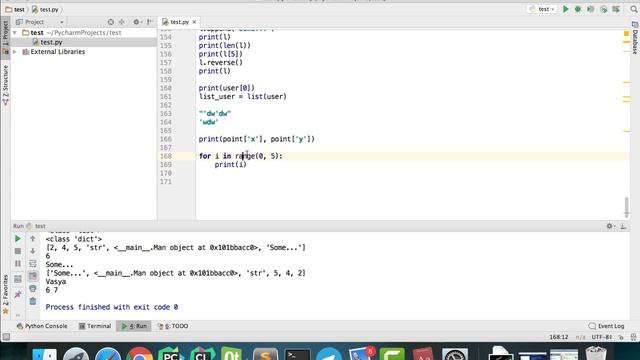Click the restore layout icon in Run panel
The width and height of the screenshot is (640, 360).
coord(18,279)
